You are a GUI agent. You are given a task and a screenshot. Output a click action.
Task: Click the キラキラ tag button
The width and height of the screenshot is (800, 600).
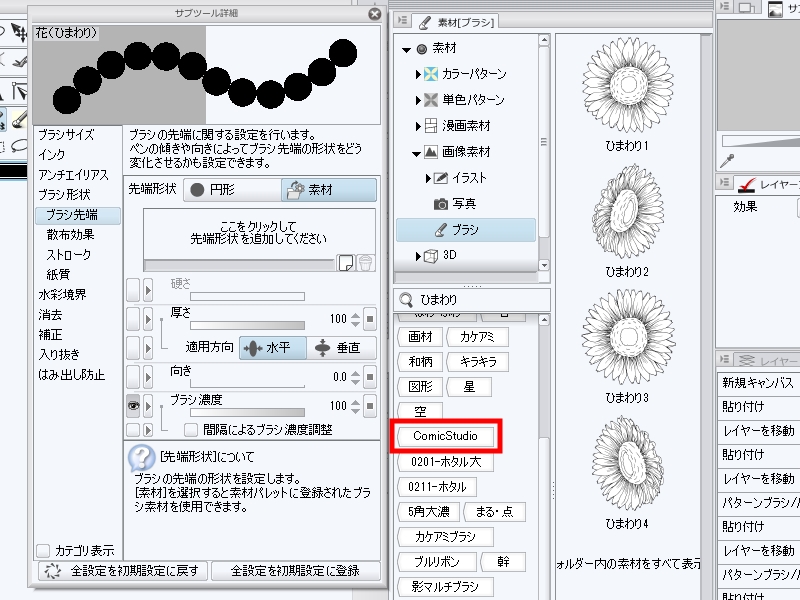click(x=478, y=362)
